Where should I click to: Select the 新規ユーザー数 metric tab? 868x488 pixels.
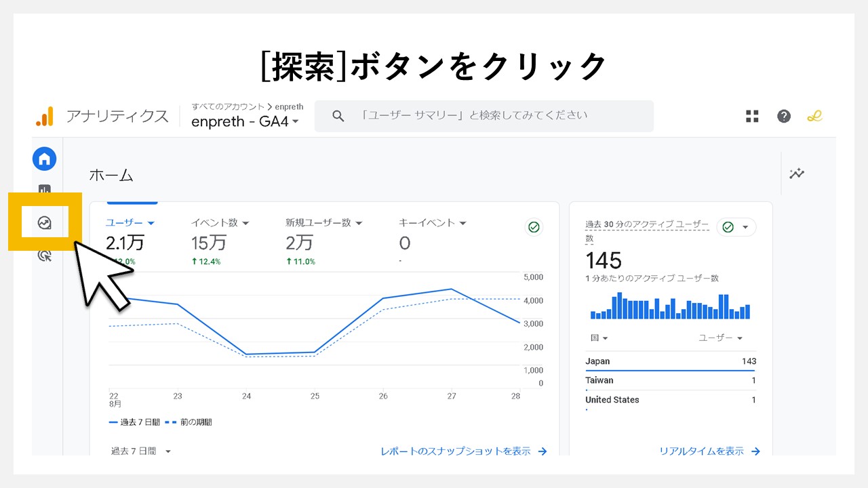tap(323, 222)
